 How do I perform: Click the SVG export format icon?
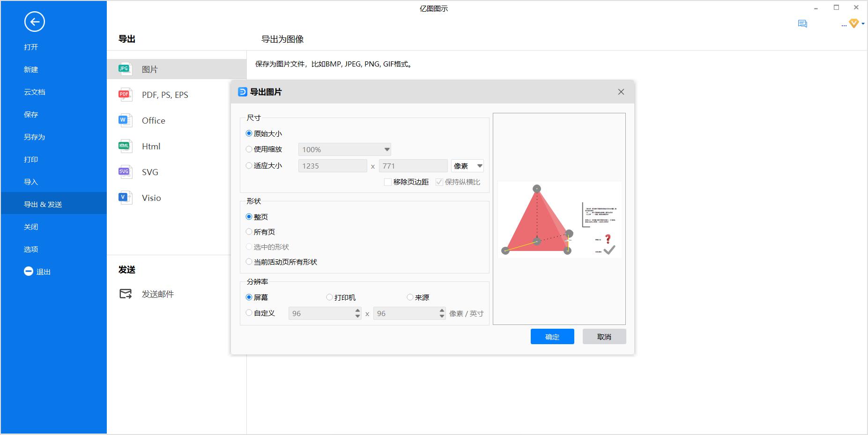point(124,172)
